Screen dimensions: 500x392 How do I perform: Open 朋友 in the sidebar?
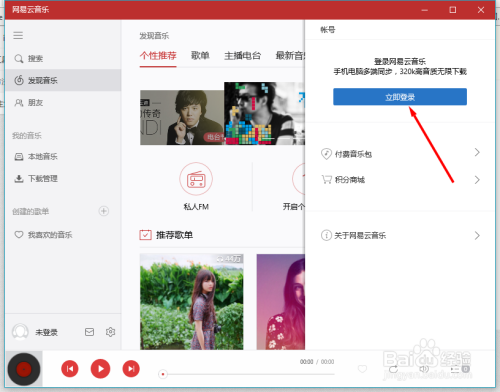63,103
